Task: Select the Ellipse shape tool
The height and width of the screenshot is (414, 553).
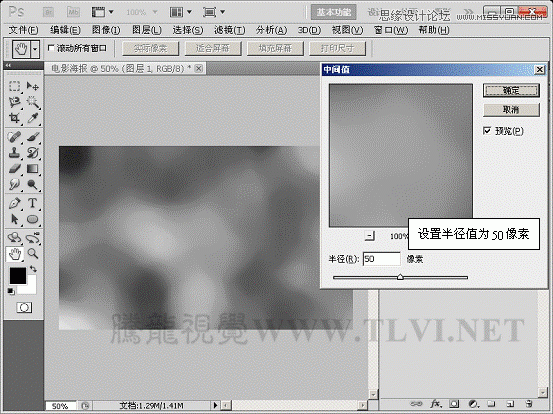Action: (32, 219)
